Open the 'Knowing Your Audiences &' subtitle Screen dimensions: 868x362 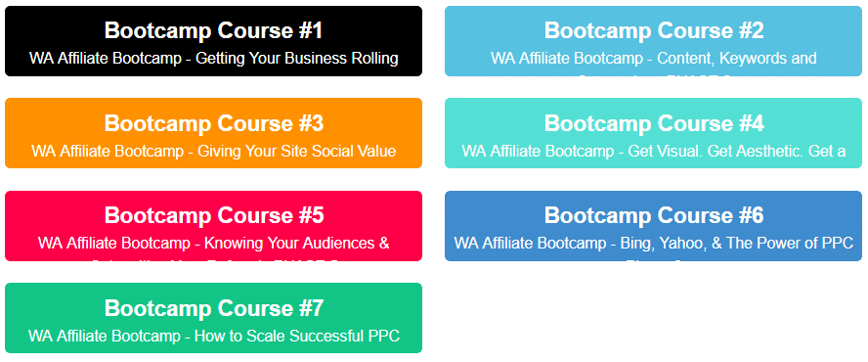point(297,244)
